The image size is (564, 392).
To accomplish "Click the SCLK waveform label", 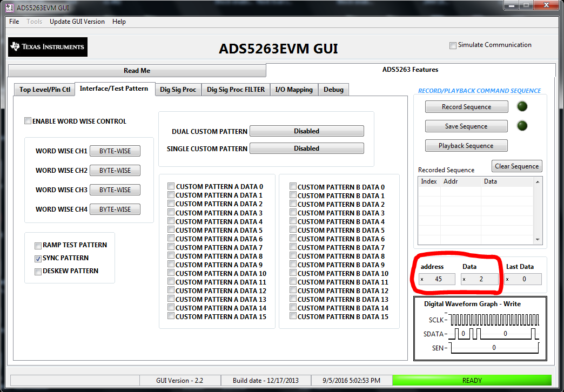I will tap(437, 320).
